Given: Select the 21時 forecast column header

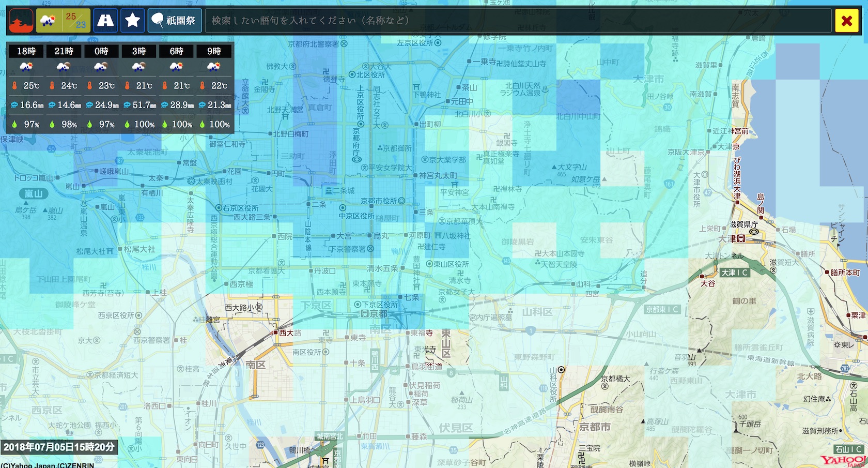Looking at the screenshot, I should [64, 51].
